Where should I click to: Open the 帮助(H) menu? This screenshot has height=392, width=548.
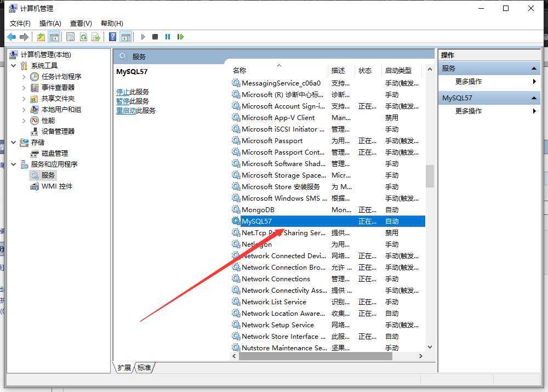[112, 24]
